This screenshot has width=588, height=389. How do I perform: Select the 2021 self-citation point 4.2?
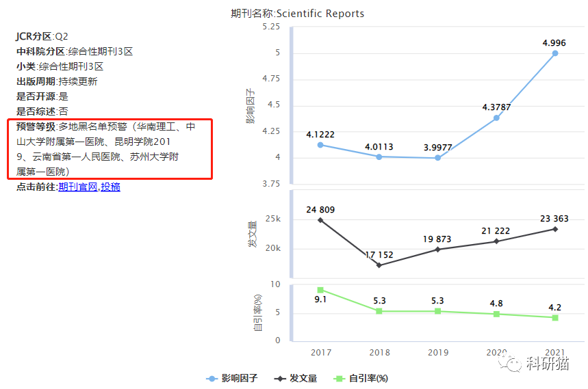[555, 317]
